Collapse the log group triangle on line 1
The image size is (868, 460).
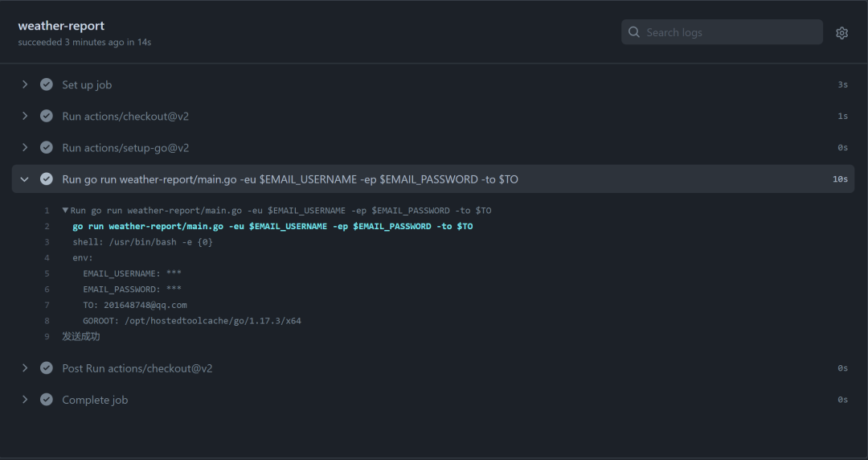click(x=65, y=211)
